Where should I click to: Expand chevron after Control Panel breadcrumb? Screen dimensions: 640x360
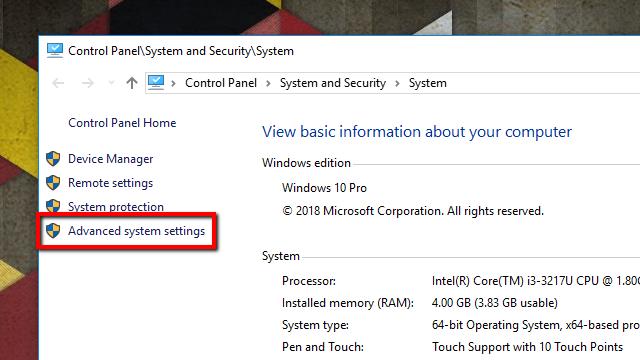point(268,83)
